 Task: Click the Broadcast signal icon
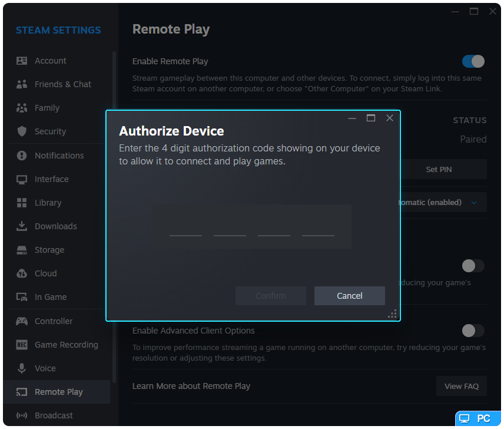(x=22, y=415)
